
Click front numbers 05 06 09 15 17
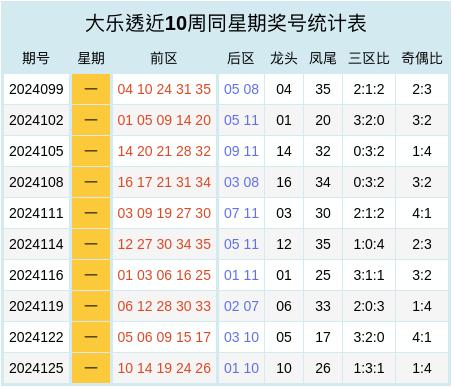point(164,337)
